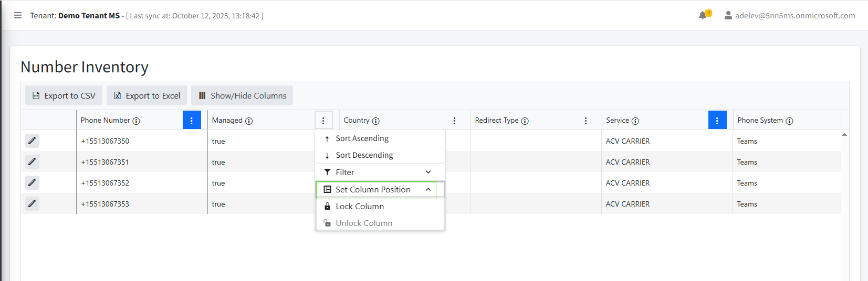
Task: Show info tooltip for Phone Number column
Action: click(136, 121)
